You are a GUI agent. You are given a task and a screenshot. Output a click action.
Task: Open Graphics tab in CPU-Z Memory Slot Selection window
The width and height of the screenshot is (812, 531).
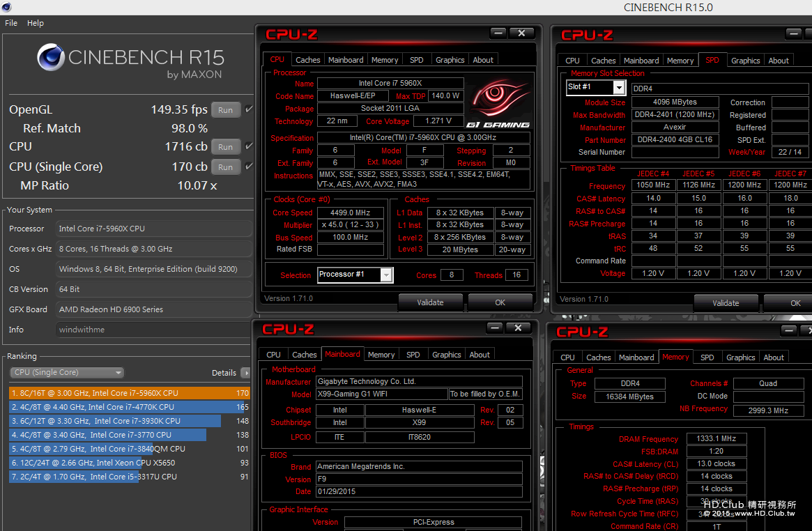click(746, 61)
